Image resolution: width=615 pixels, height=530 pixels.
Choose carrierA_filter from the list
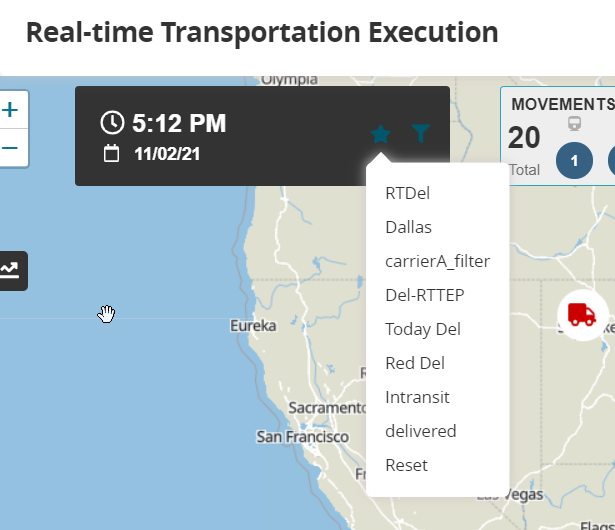coord(437,261)
